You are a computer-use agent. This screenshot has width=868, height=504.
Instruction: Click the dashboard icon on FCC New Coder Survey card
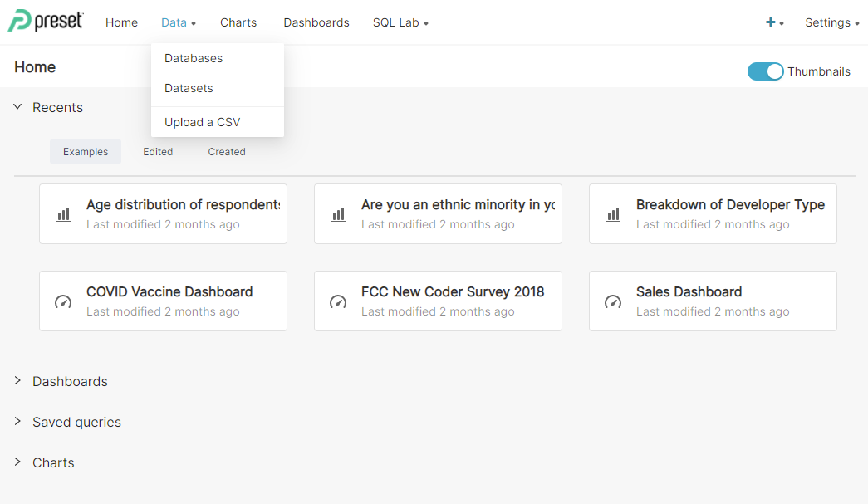click(x=338, y=301)
